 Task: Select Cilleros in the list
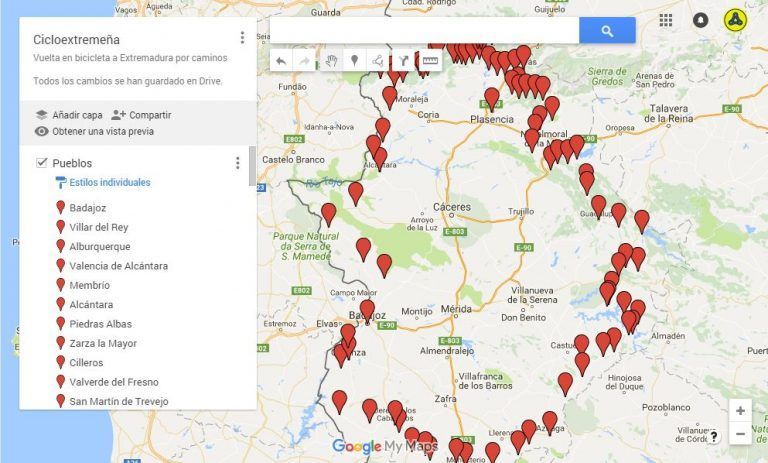86,363
